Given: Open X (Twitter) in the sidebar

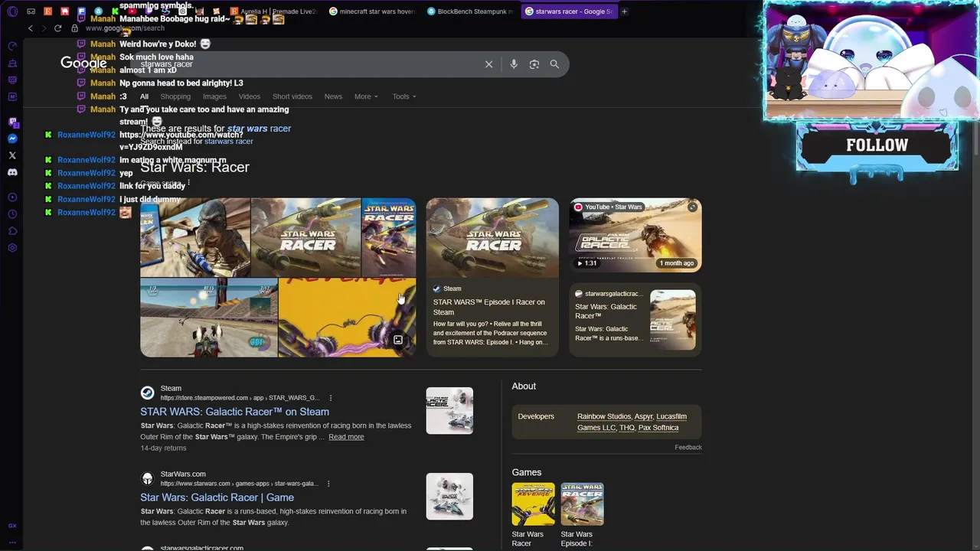Looking at the screenshot, I should point(12,155).
